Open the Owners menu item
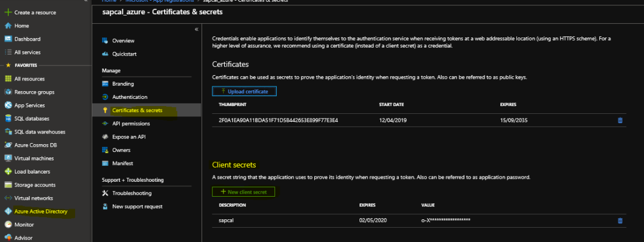The image size is (644, 242). 121,150
